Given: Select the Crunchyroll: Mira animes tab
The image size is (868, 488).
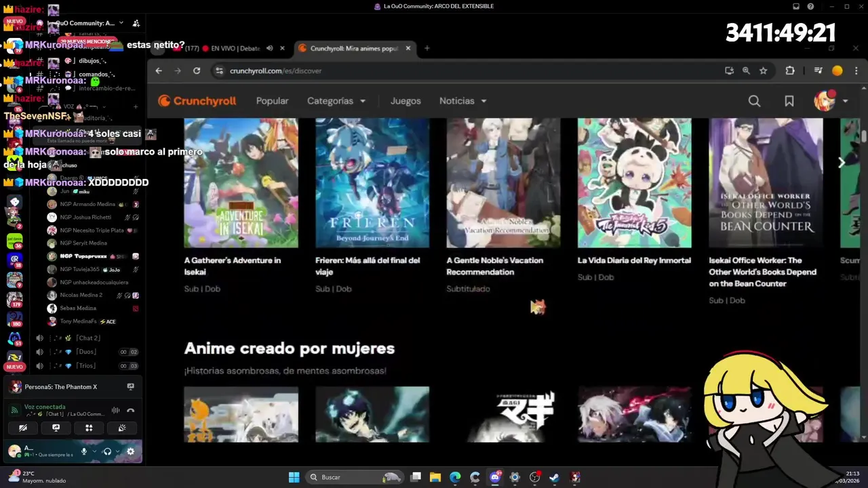Looking at the screenshot, I should click(355, 48).
